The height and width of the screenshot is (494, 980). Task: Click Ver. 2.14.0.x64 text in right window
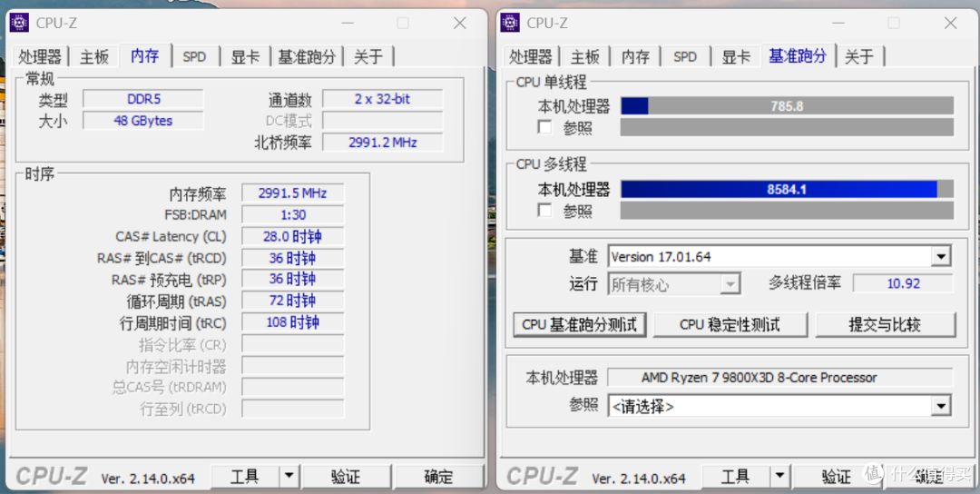point(638,479)
